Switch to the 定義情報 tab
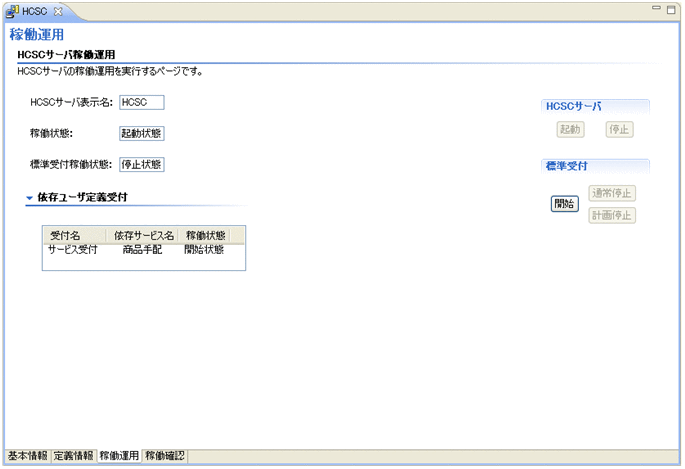This screenshot has width=685, height=469. point(73,456)
